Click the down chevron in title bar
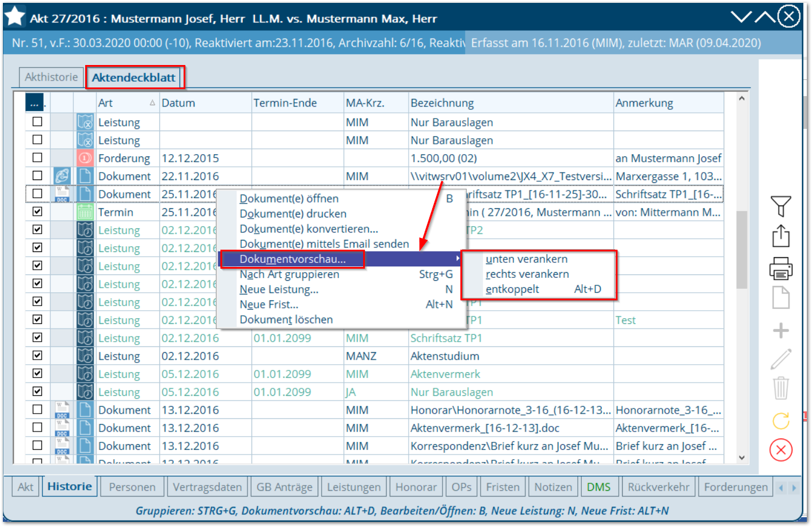Viewport: 812px width, 527px height. point(741,17)
